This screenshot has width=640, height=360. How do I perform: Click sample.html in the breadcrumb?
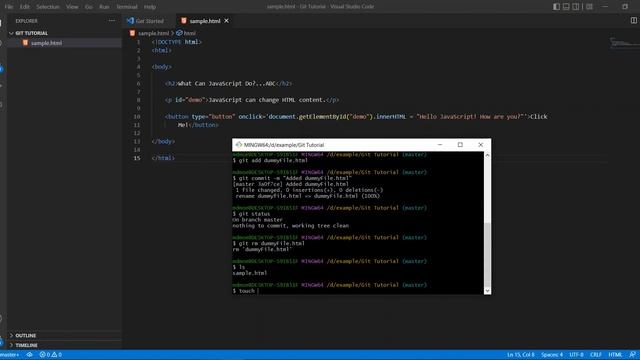coord(153,33)
